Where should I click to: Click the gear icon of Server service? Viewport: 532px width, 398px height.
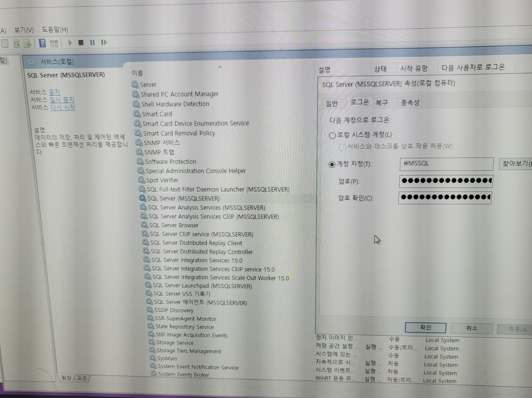(135, 84)
